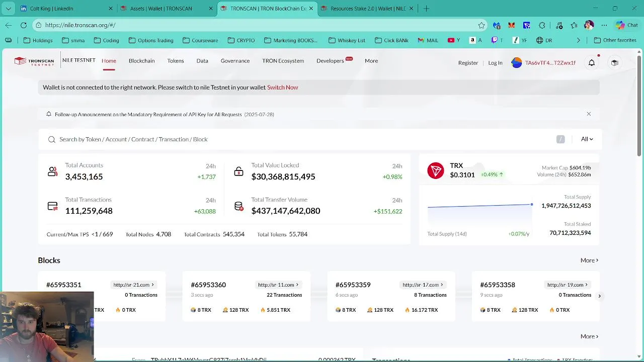This screenshot has width=644, height=362.
Task: Click the announcement bell icon
Action: coord(49,114)
